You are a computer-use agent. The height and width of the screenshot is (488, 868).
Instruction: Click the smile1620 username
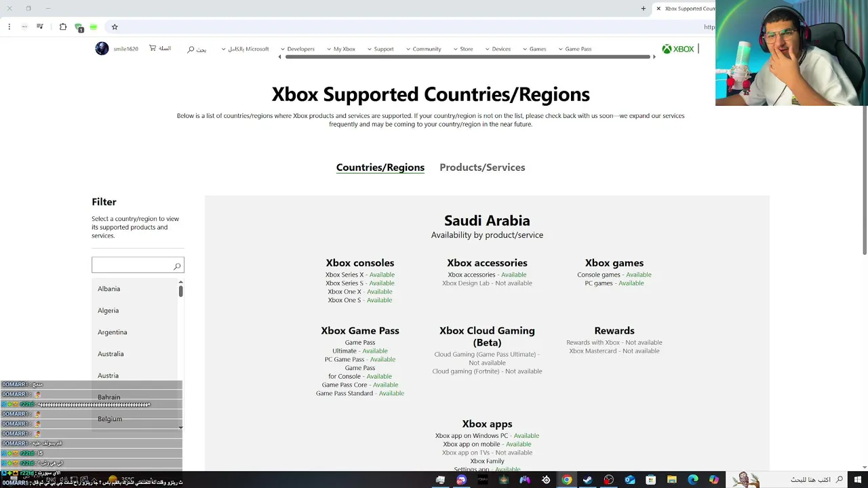tap(126, 49)
